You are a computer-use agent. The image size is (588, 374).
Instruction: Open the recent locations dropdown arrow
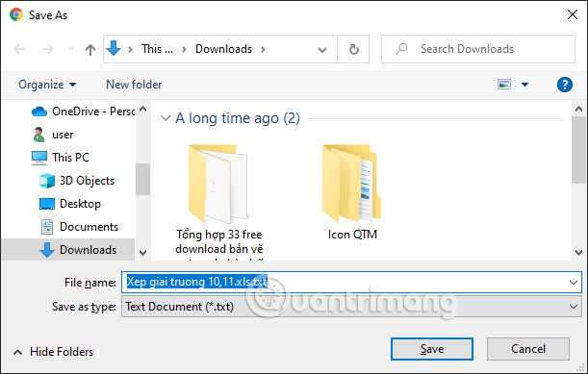(x=70, y=49)
